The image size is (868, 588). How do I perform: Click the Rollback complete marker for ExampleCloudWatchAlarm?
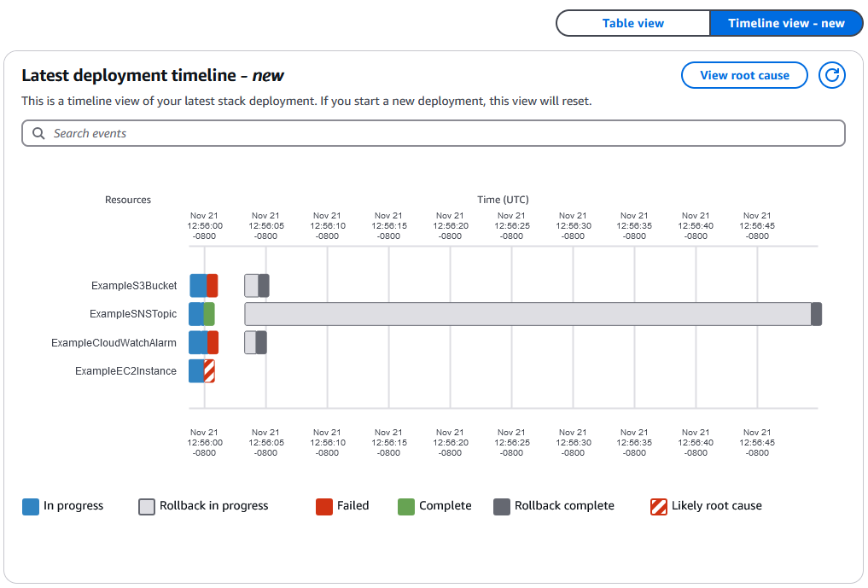(260, 342)
